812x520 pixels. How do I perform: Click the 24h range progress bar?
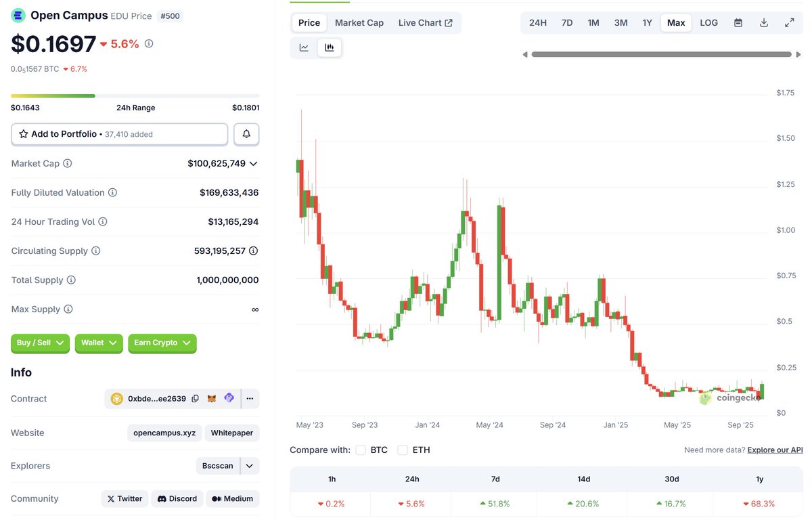tap(135, 96)
